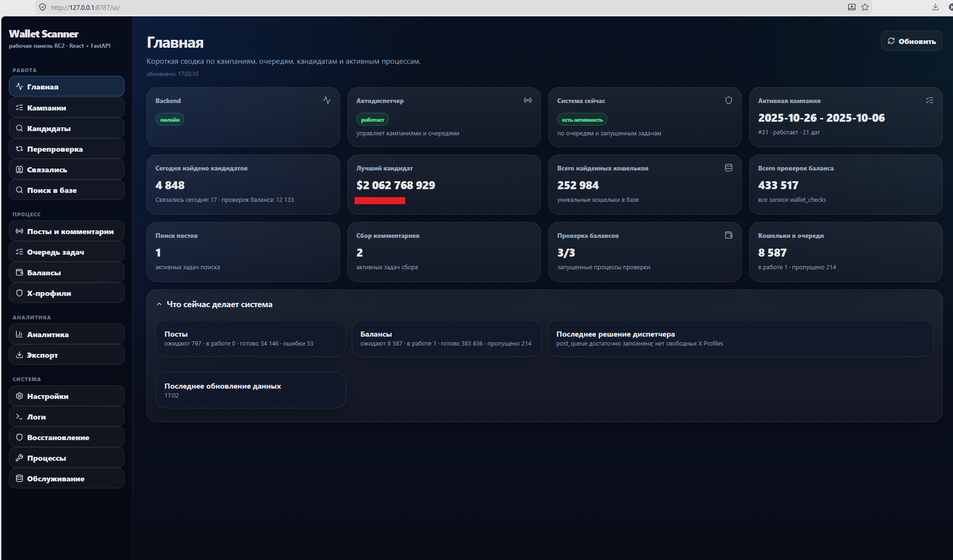This screenshot has height=560, width=953.
Task: Click the gear icon beside Настройки
Action: 19,396
